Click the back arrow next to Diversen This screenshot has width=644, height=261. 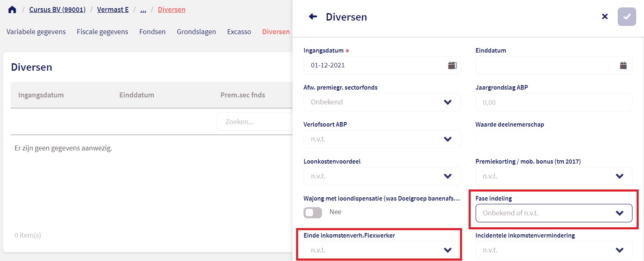click(313, 17)
